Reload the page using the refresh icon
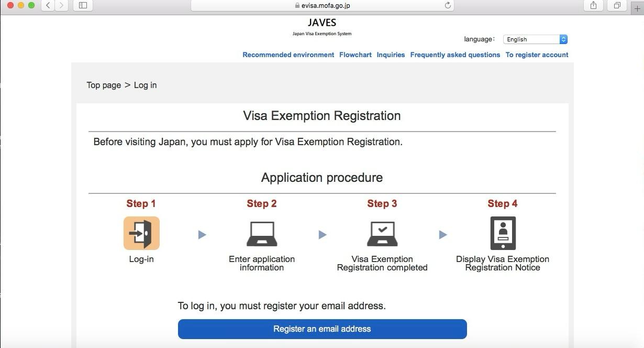This screenshot has height=348, width=644. click(447, 5)
